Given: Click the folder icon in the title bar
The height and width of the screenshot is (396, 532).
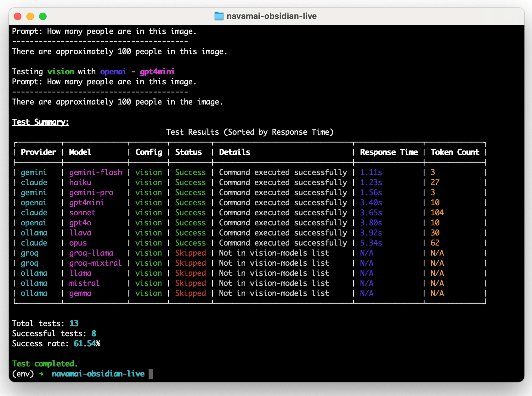Looking at the screenshot, I should 219,16.
